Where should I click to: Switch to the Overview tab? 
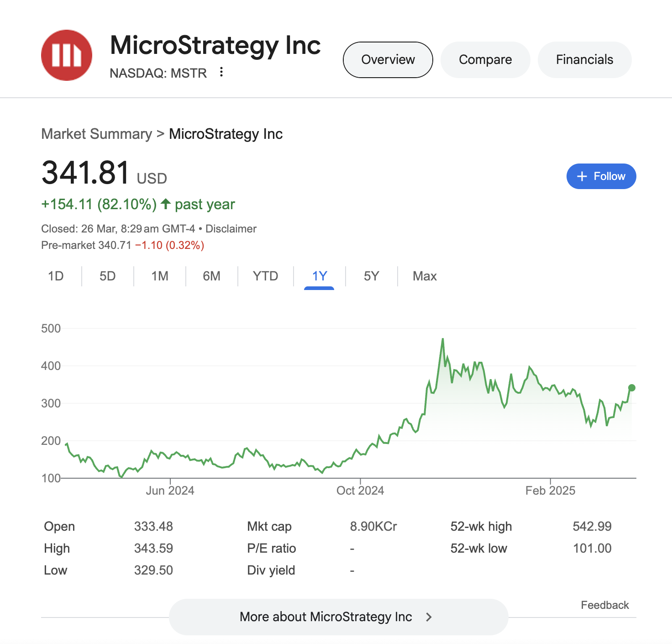(388, 60)
